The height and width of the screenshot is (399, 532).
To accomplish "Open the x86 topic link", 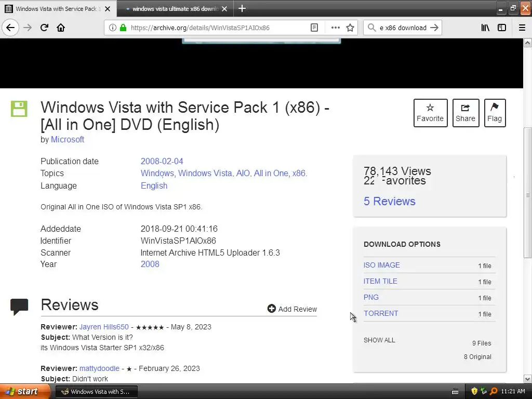I will 299,174.
